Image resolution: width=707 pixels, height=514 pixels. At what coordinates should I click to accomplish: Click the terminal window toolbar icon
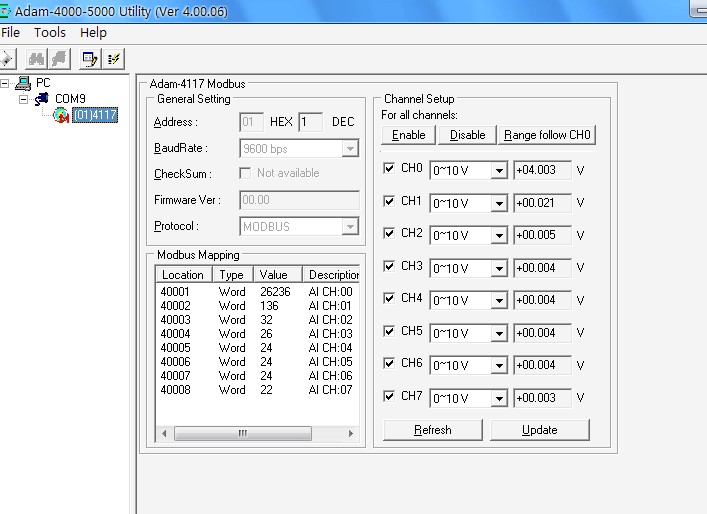coord(89,59)
